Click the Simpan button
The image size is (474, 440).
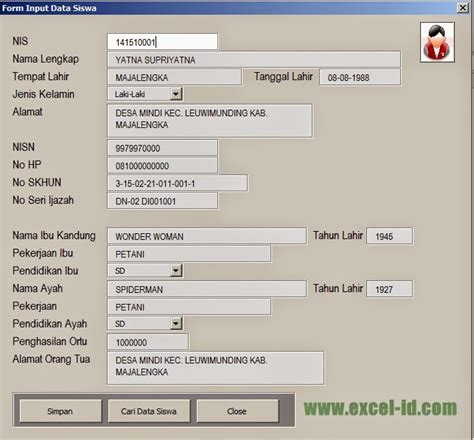pyautogui.click(x=60, y=411)
